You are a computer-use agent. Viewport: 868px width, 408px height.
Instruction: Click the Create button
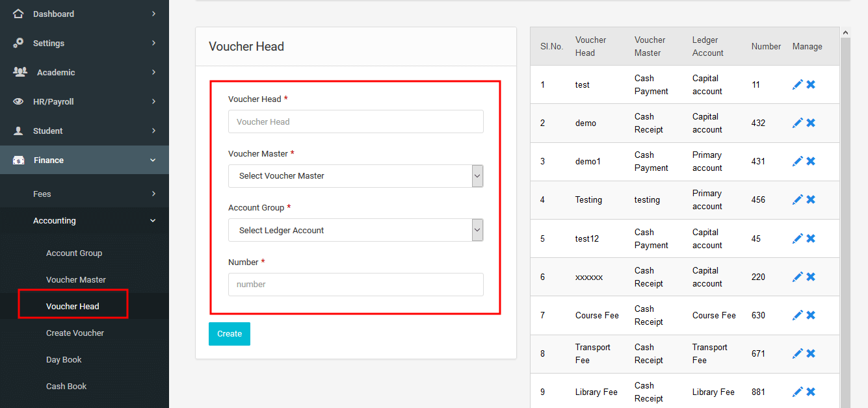230,334
